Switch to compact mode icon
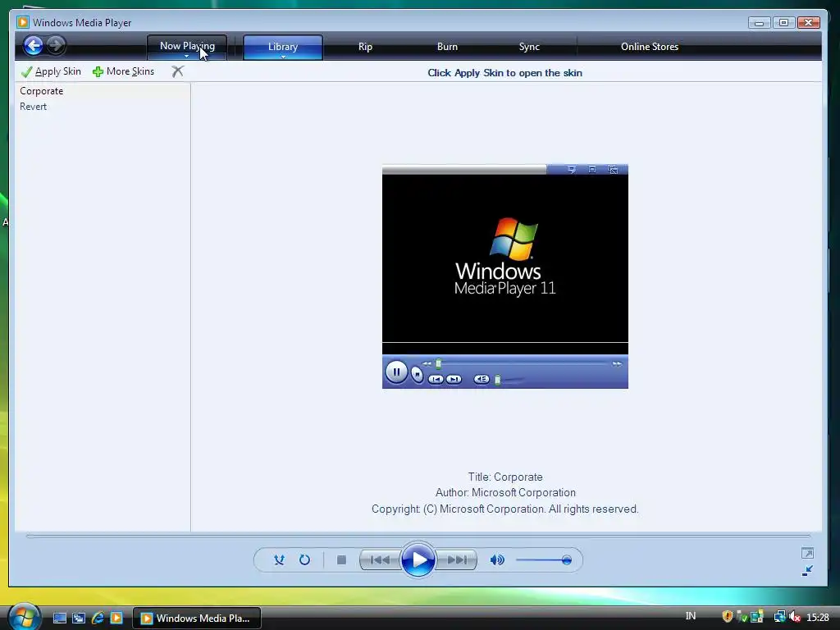840x630 pixels. 807,571
